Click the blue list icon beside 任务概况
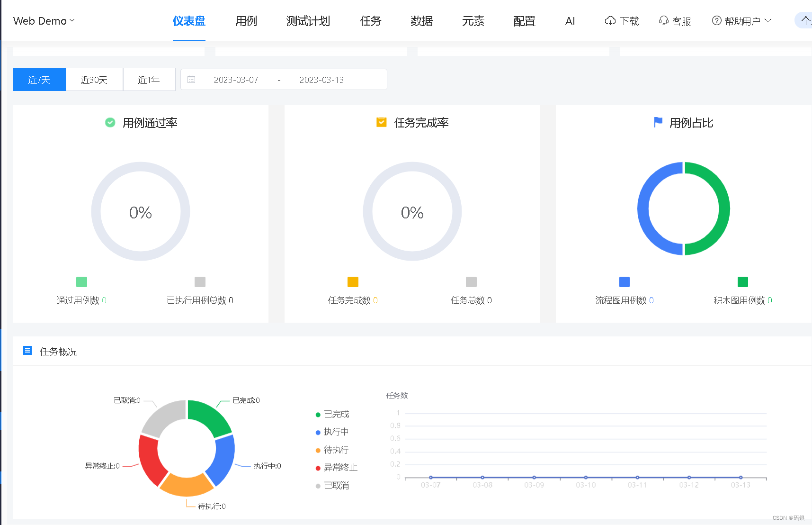 pos(27,351)
